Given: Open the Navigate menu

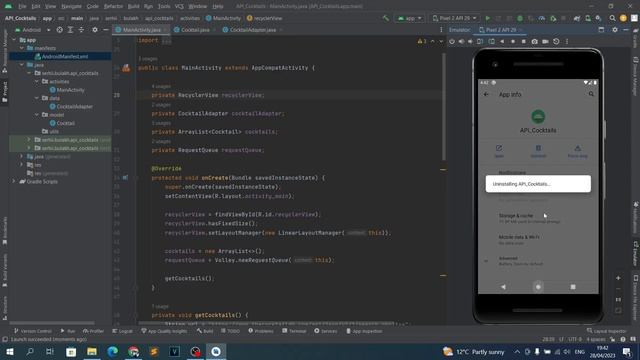Looking at the screenshot, I should coord(71,6).
